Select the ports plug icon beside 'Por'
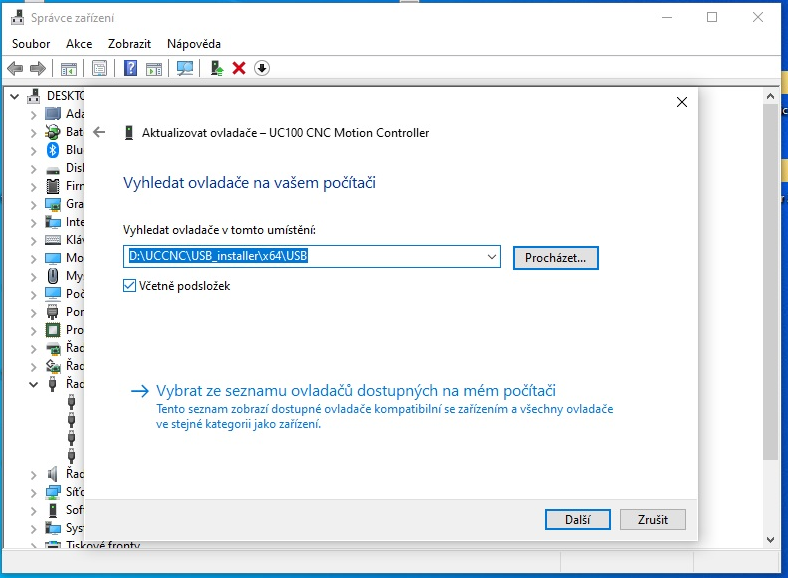Image resolution: width=788 pixels, height=578 pixels. (53, 312)
